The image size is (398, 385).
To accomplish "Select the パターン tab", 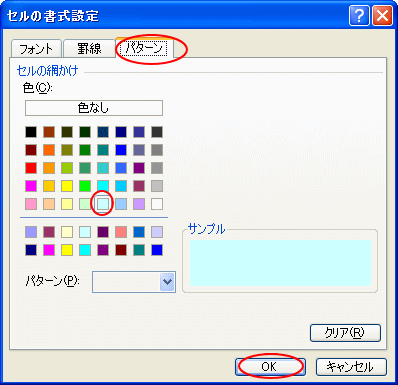I will click(145, 48).
